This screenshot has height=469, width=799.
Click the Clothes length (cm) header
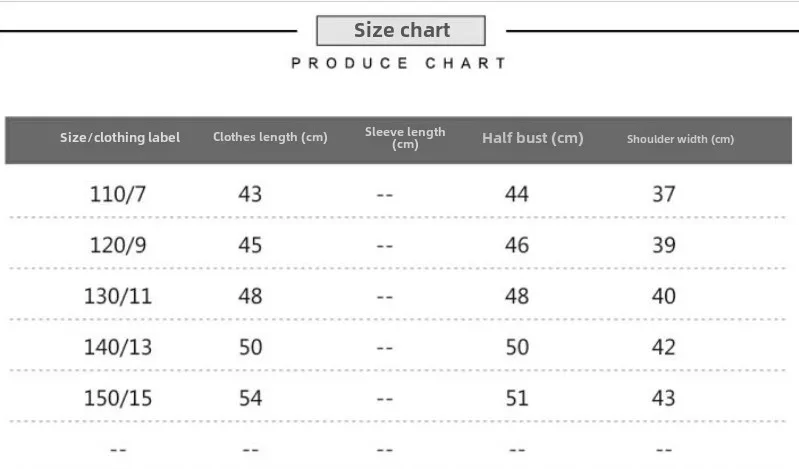[270, 137]
